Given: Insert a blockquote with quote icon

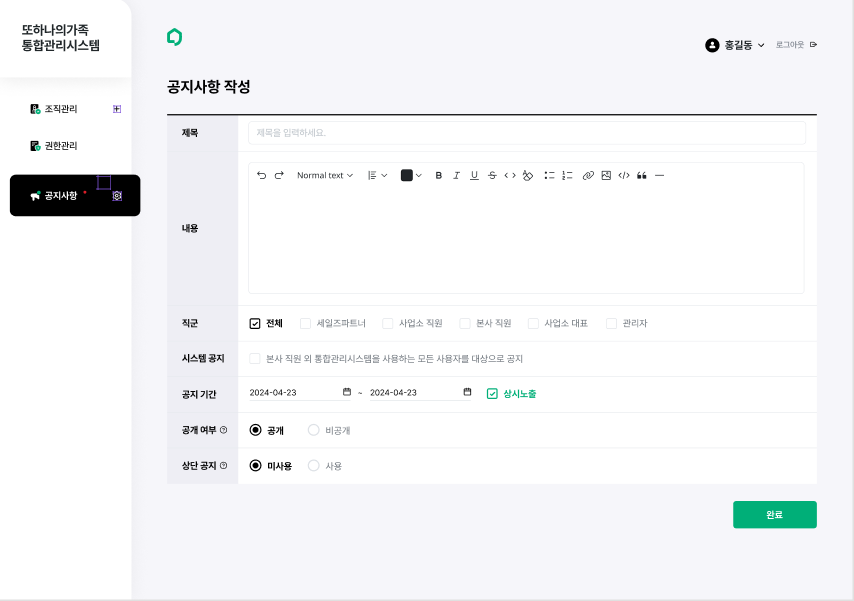Looking at the screenshot, I should click(642, 175).
